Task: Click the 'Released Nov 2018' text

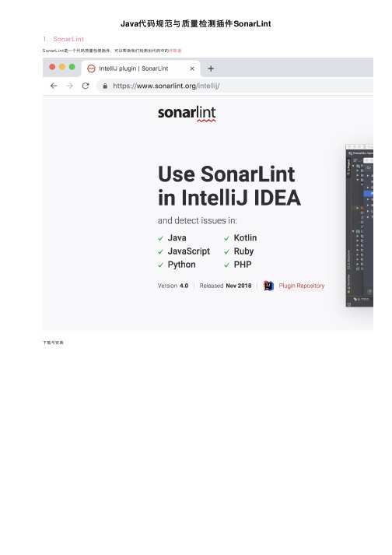Action: (226, 286)
